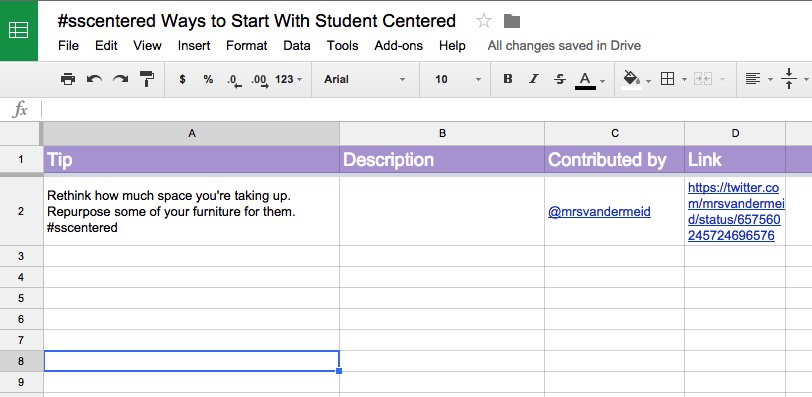Undo the last action
The image size is (812, 397).
(x=94, y=79)
